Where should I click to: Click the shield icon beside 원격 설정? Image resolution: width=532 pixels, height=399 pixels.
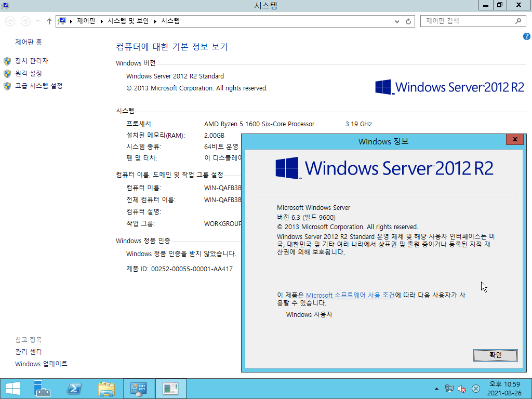pyautogui.click(x=7, y=74)
